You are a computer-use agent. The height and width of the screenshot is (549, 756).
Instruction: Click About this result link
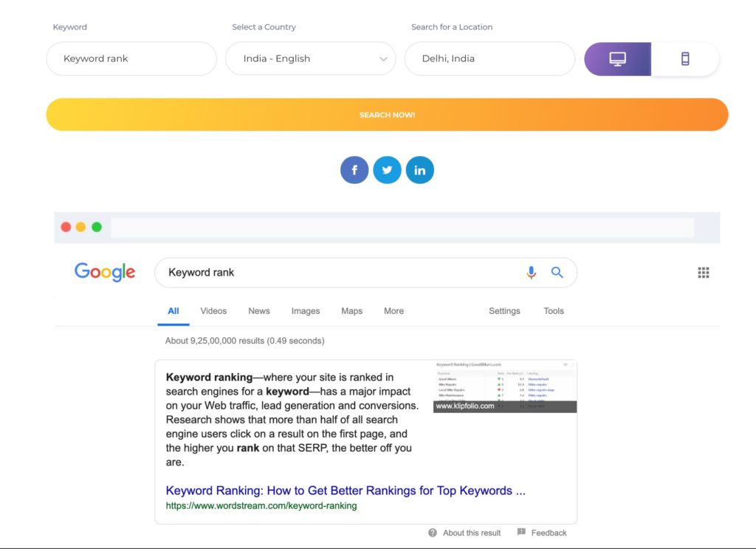pyautogui.click(x=472, y=533)
